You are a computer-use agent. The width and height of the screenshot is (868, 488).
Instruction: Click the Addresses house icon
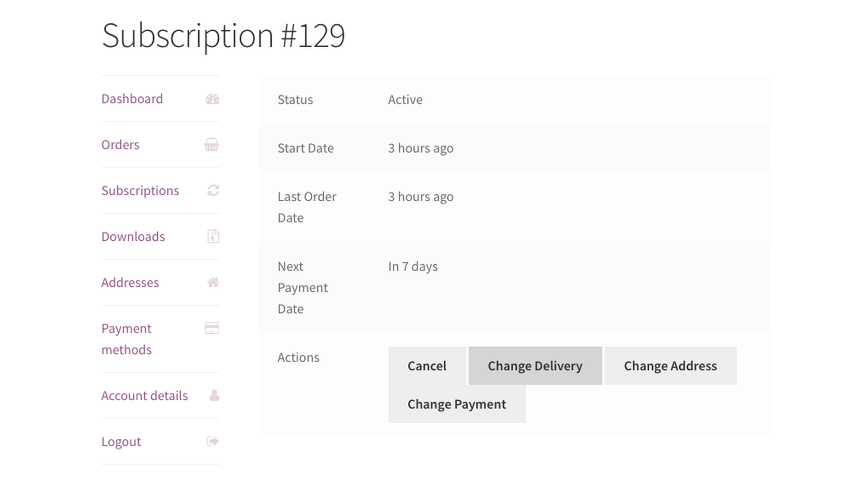pos(213,282)
